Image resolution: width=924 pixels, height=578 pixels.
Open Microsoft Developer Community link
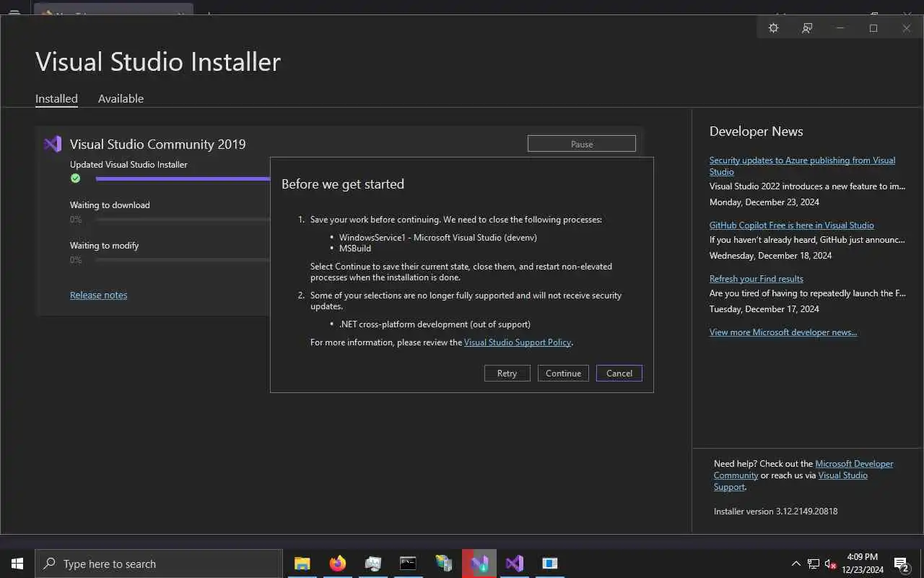(803, 470)
